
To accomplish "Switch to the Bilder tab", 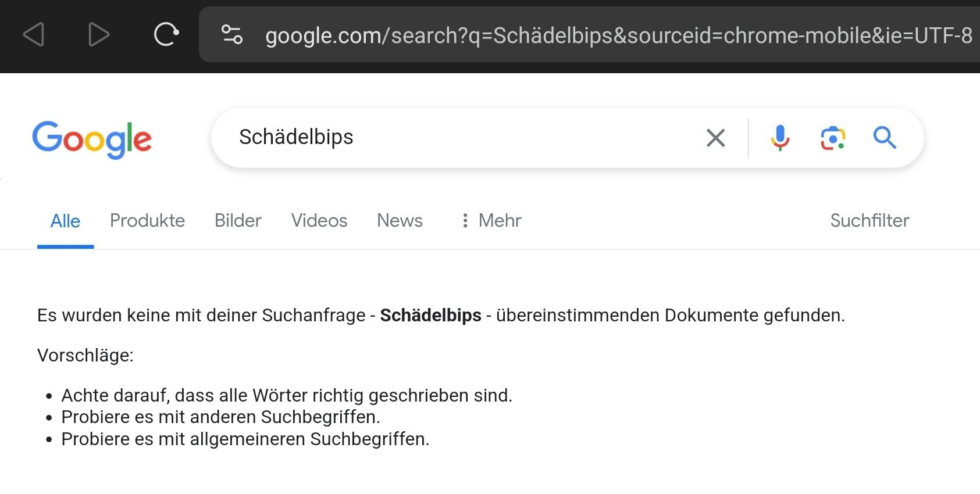I will 238,220.
